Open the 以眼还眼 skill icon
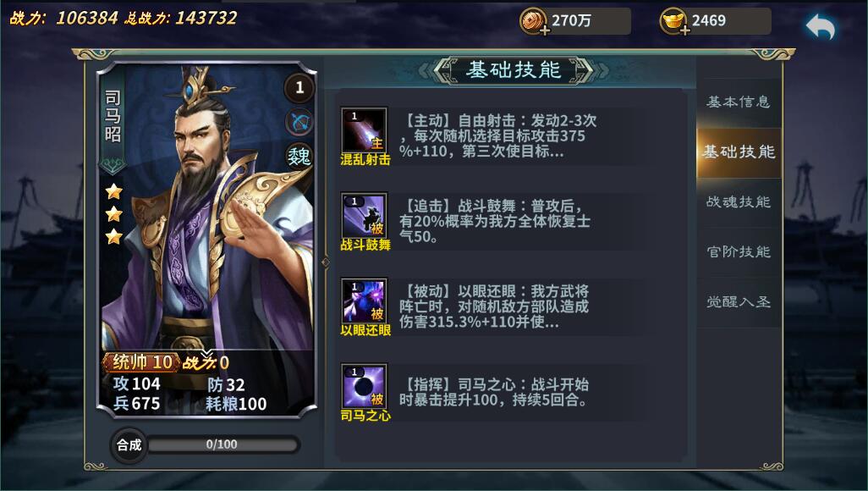This screenshot has width=868, height=491. [364, 301]
